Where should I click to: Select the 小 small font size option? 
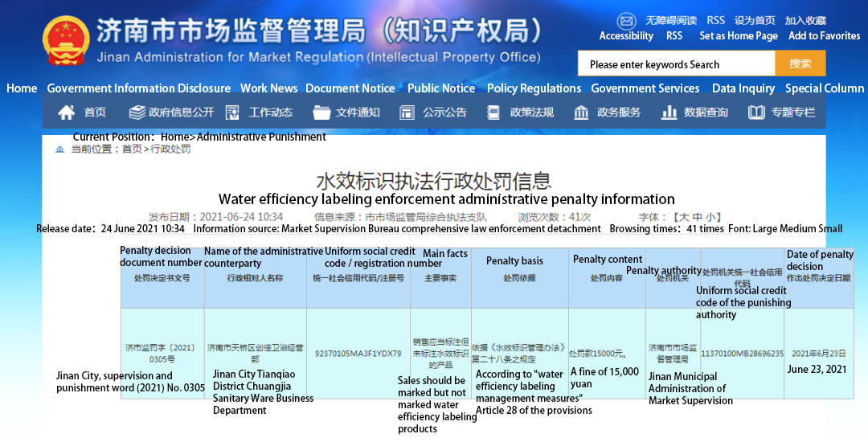coord(709,217)
